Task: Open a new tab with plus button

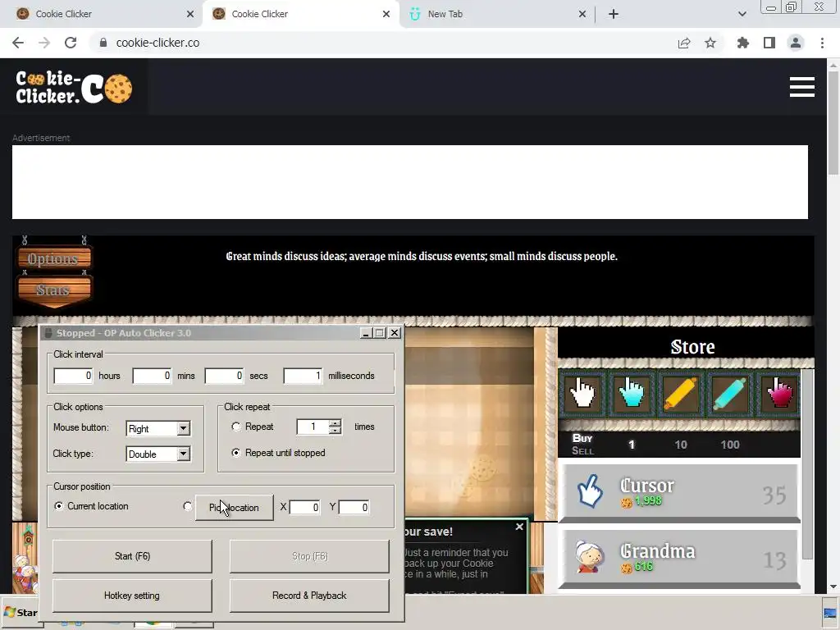Action: [x=614, y=14]
